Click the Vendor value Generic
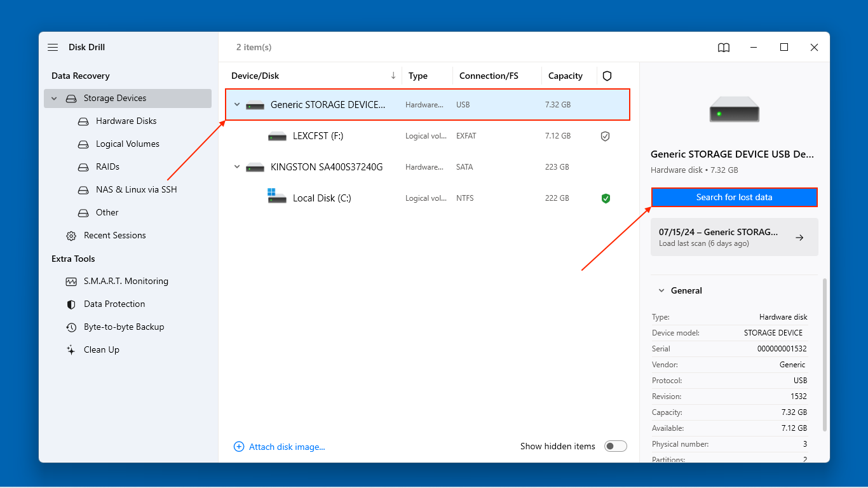 pos(792,365)
